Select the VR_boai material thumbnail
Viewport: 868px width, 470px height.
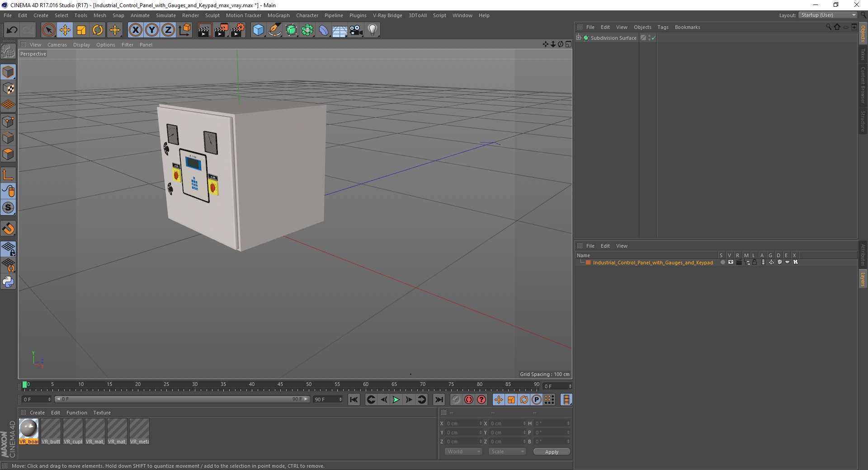29,431
